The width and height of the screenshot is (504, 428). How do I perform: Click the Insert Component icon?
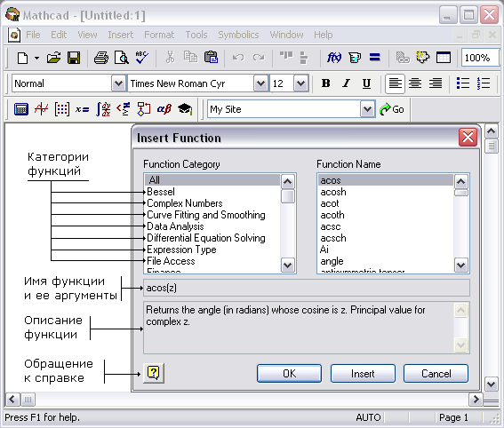(423, 58)
